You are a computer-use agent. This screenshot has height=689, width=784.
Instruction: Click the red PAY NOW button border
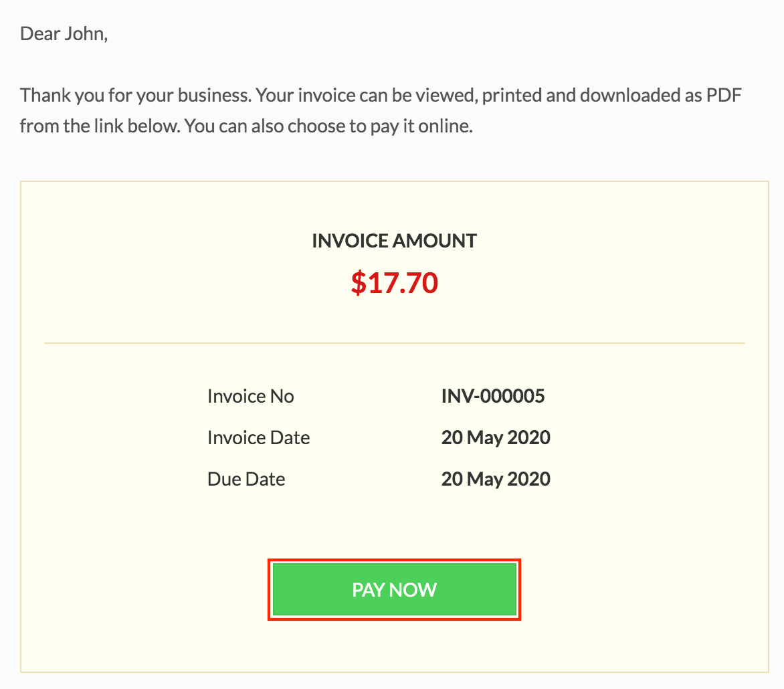click(394, 561)
